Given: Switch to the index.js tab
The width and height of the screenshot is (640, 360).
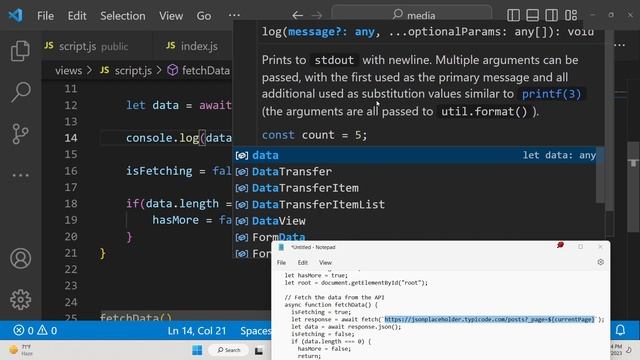Looking at the screenshot, I should pyautogui.click(x=192, y=46).
